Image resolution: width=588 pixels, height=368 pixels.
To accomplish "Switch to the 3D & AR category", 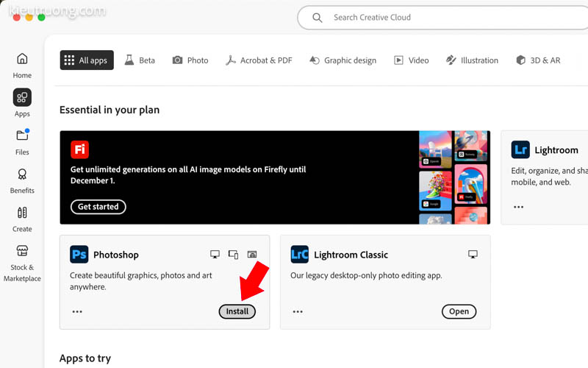I will point(538,60).
